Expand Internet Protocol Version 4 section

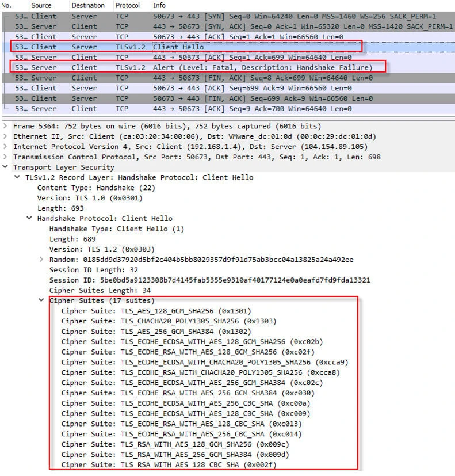[6, 147]
